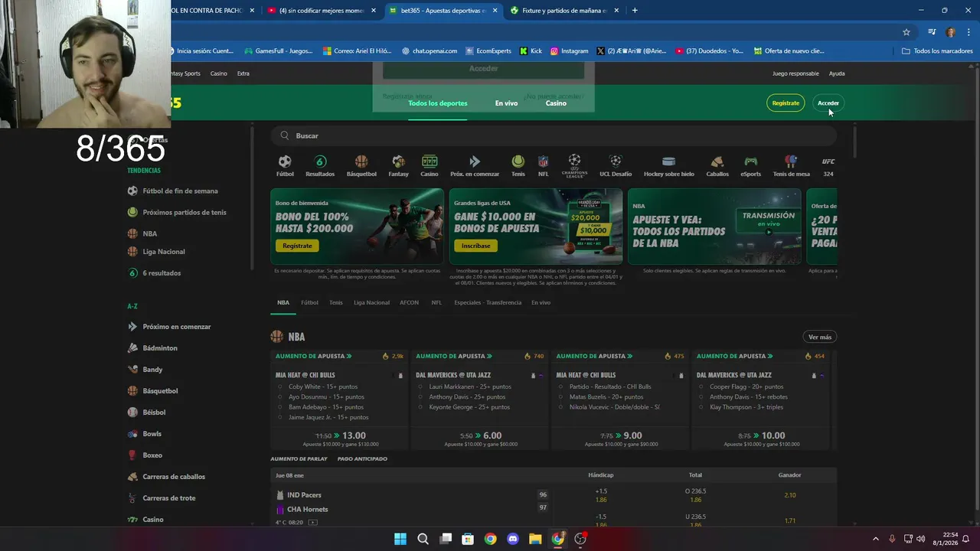Screen dimensions: 980x551
Task: Select AUMENTO DE PARLAY filter
Action: coord(299,458)
